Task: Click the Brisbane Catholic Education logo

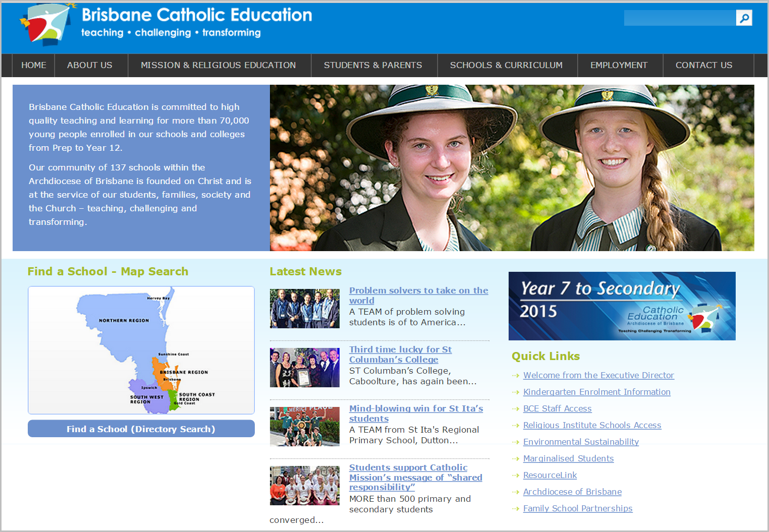Action: [166, 24]
